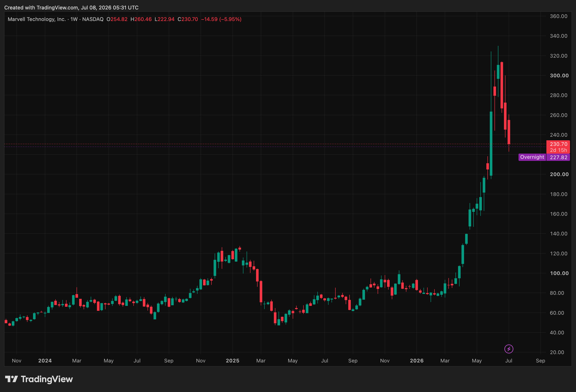Click the 360.00 top price scale label
576x392 pixels.
coord(559,16)
